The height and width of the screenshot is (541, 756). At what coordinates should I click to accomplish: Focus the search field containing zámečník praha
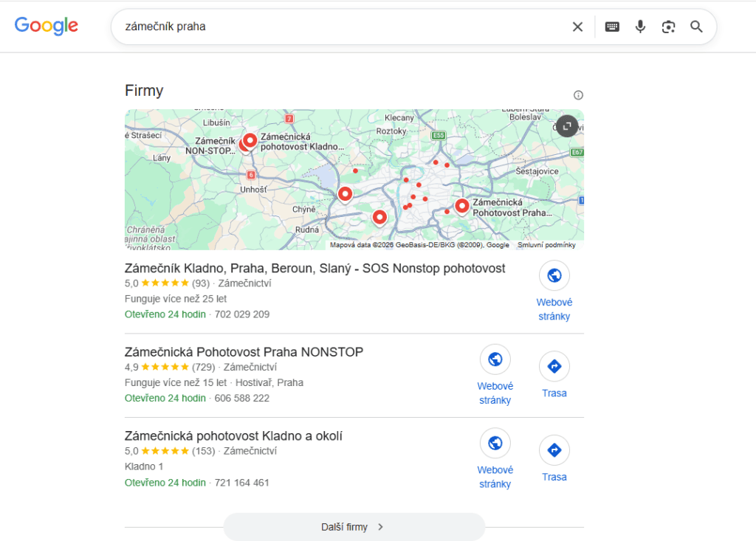click(343, 27)
